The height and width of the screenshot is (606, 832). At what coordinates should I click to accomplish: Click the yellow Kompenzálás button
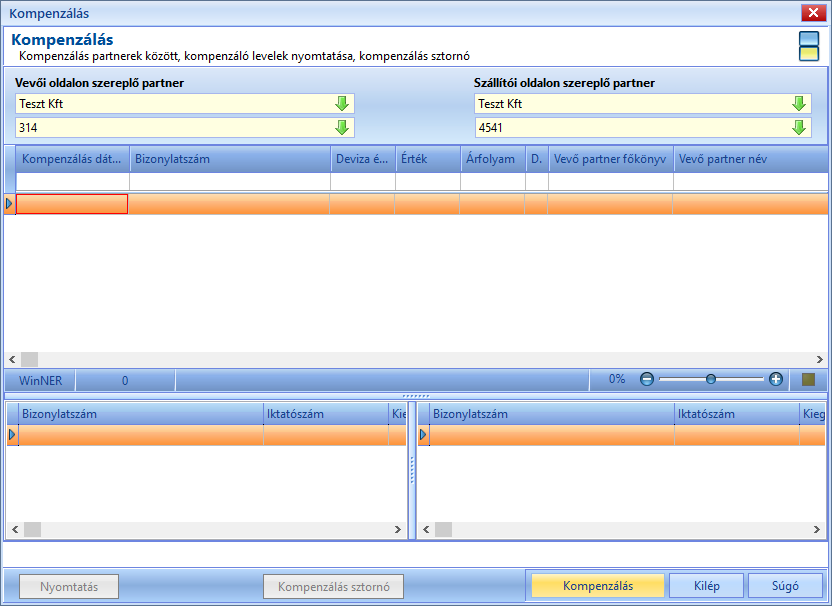coord(598,586)
